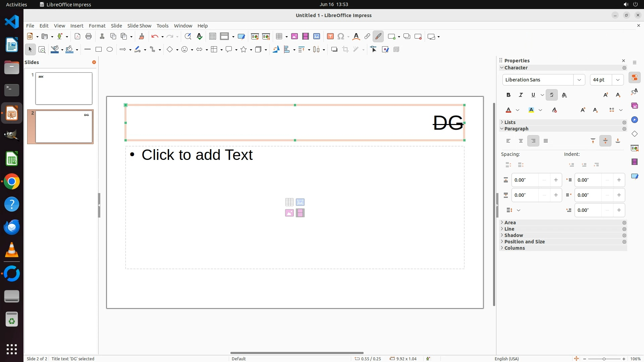Click the zoom slider in status bar
The image size is (644, 362).
tap(604, 359)
